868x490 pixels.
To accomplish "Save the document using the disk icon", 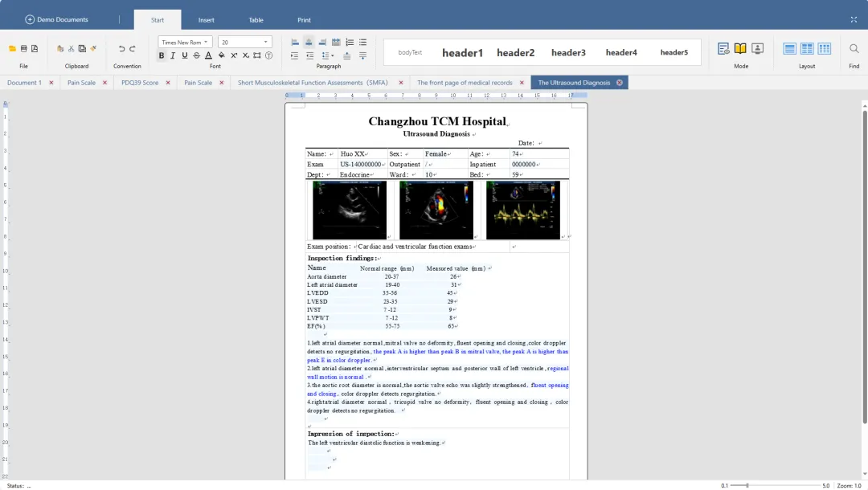I will [x=24, y=49].
